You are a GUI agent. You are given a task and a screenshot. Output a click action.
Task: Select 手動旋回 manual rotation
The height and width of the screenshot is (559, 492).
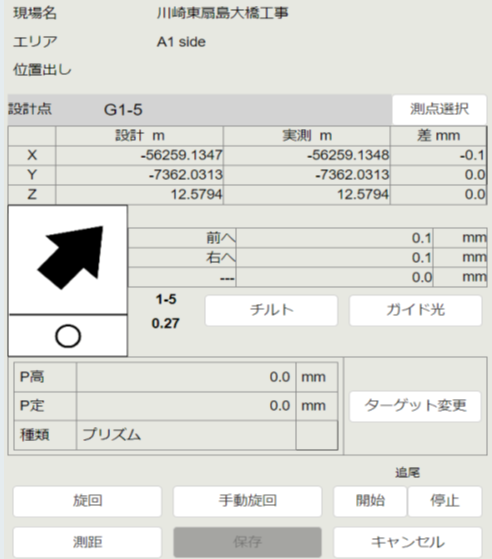(247, 501)
